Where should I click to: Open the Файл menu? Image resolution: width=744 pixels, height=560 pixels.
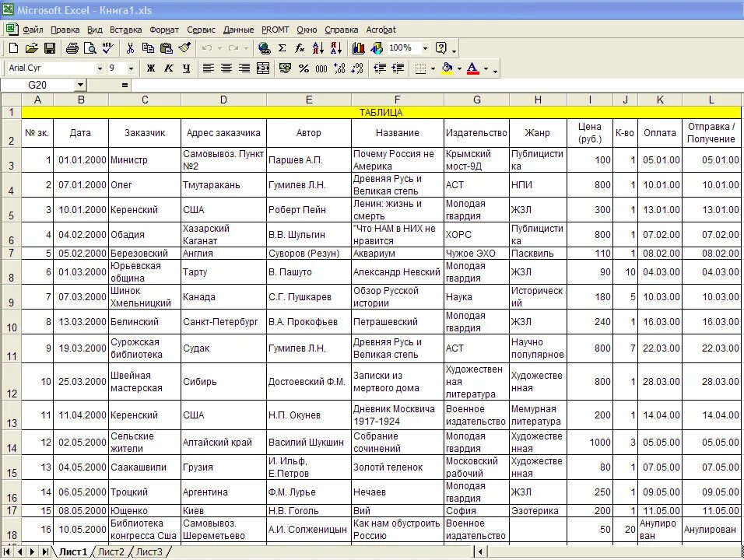pyautogui.click(x=33, y=30)
